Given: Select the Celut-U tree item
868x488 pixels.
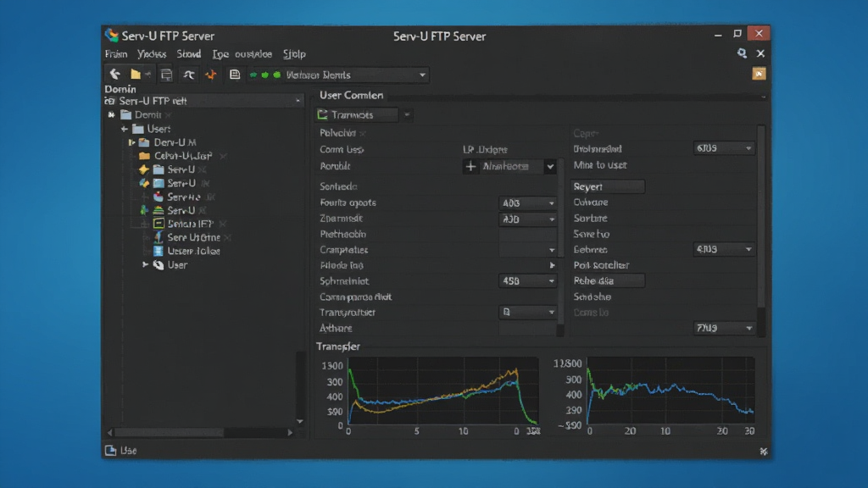Looking at the screenshot, I should [x=183, y=156].
